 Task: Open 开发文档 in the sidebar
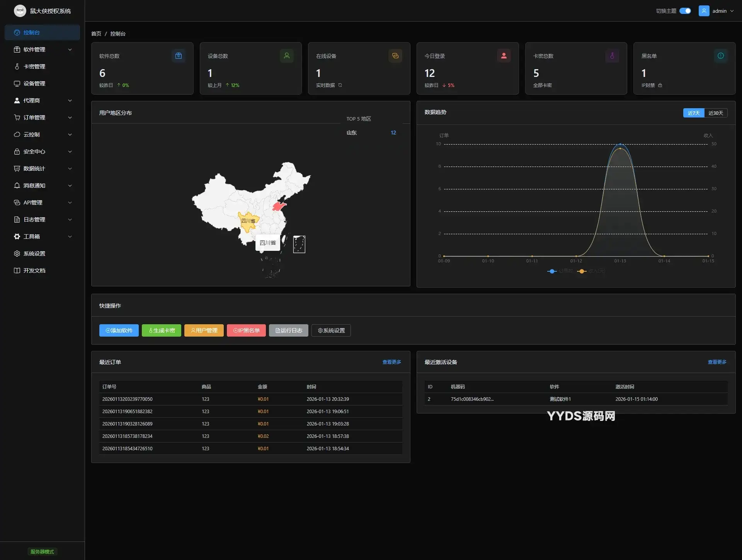pyautogui.click(x=43, y=271)
